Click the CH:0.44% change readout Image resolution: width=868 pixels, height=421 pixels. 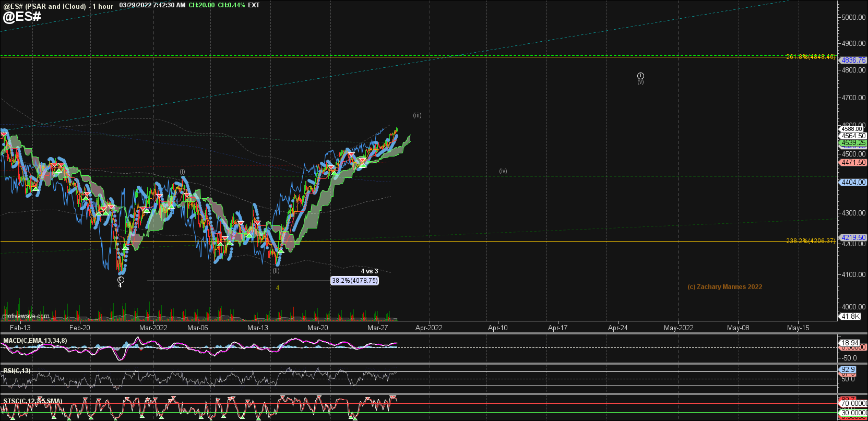(231, 5)
